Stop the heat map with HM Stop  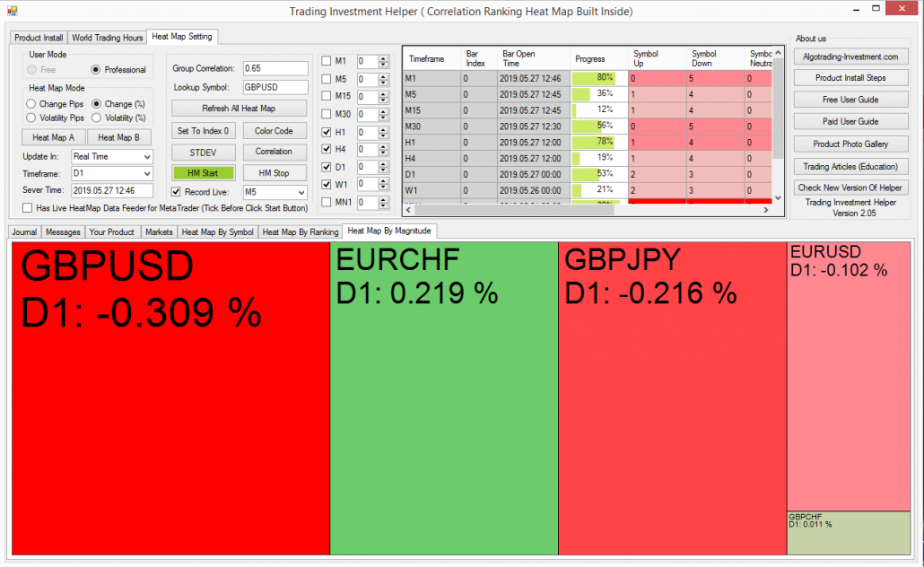tap(276, 170)
